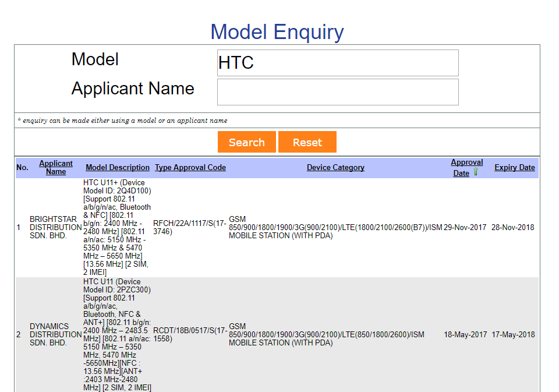Click the 18-May-2017 approval date cell
The image size is (559, 392).
[465, 335]
